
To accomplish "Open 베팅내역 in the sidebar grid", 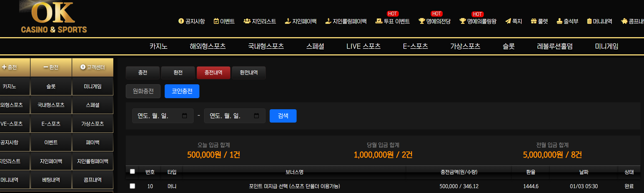I will [x=51, y=180].
